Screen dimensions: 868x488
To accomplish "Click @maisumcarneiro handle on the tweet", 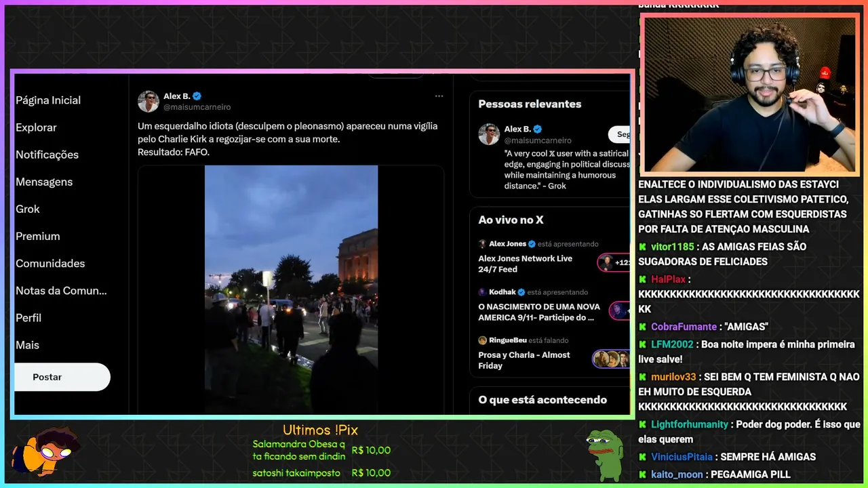I will pos(197,107).
